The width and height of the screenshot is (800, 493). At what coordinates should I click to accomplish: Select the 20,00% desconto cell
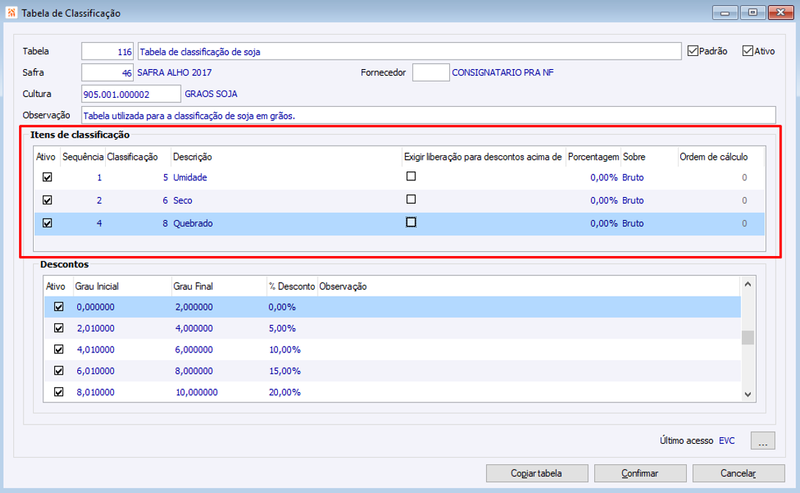pyautogui.click(x=285, y=392)
